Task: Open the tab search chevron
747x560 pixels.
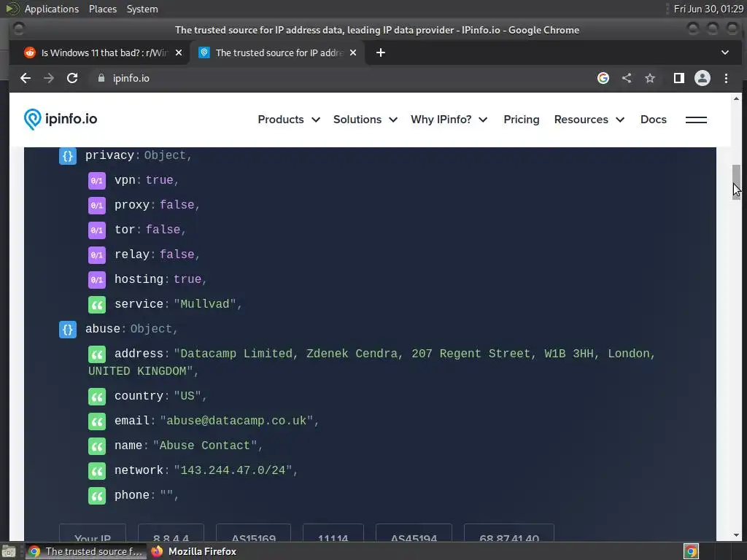Action: tap(724, 52)
